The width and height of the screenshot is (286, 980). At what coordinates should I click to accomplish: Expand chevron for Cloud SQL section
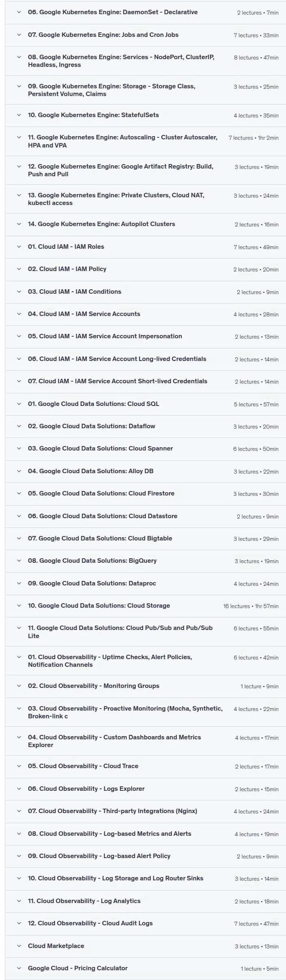click(x=19, y=404)
